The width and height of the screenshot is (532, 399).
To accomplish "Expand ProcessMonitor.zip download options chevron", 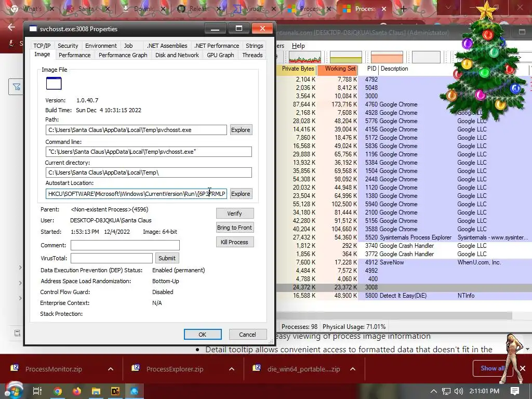I will coord(111,369).
